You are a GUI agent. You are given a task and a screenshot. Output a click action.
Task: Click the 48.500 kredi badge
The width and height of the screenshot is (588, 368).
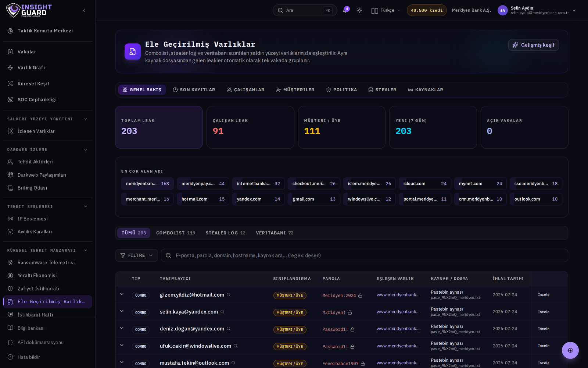427,10
